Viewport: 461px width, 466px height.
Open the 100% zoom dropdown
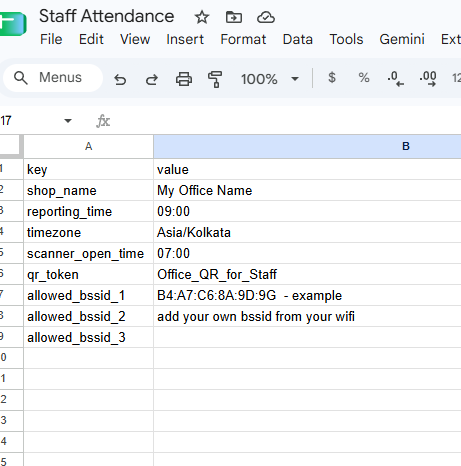coord(269,79)
